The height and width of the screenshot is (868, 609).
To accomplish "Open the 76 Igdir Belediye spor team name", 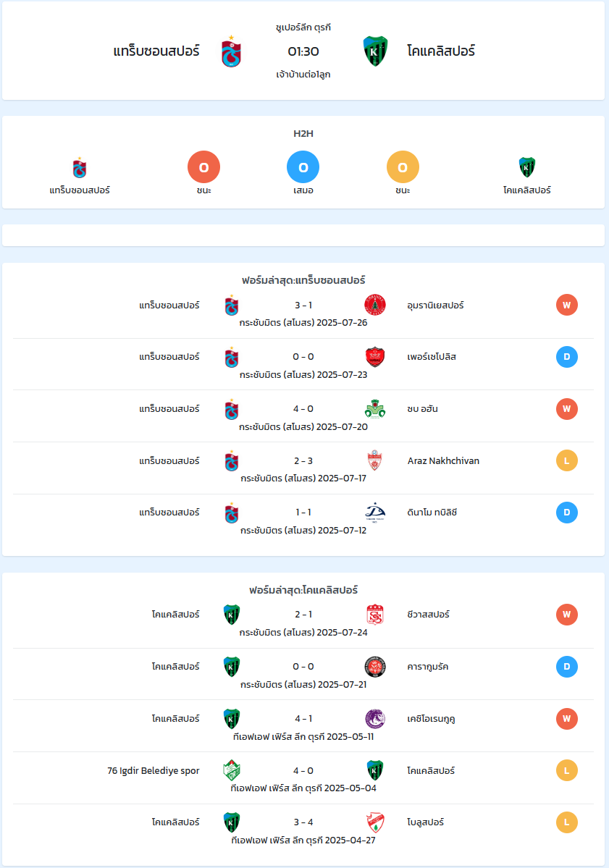I will coord(154,770).
